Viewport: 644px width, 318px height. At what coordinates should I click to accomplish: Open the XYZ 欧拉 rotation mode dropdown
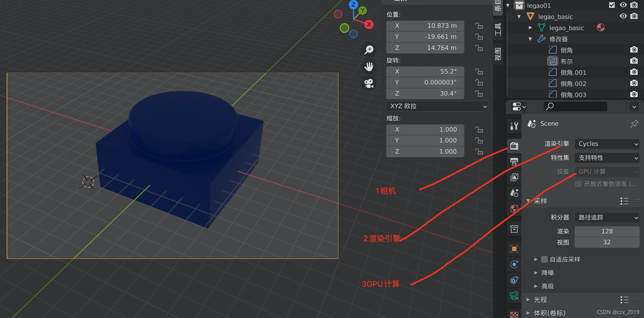tap(437, 106)
